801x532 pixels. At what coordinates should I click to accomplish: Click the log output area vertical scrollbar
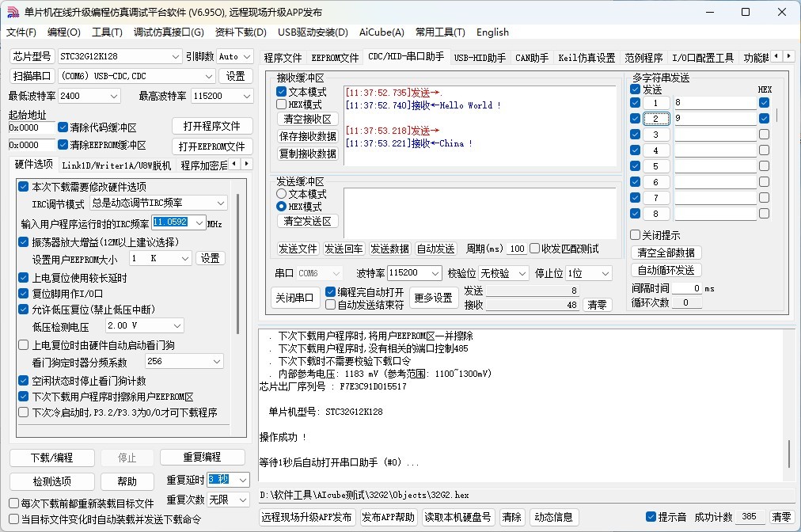pyautogui.click(x=789, y=454)
